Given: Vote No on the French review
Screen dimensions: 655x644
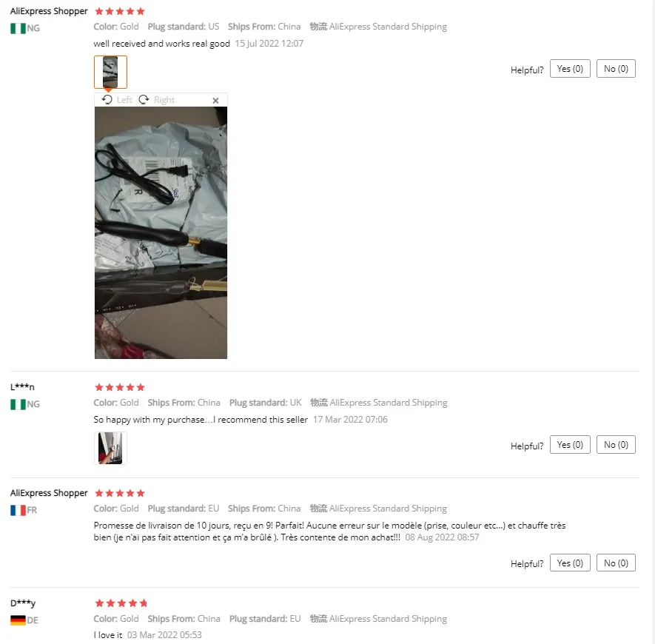Looking at the screenshot, I should point(616,563).
